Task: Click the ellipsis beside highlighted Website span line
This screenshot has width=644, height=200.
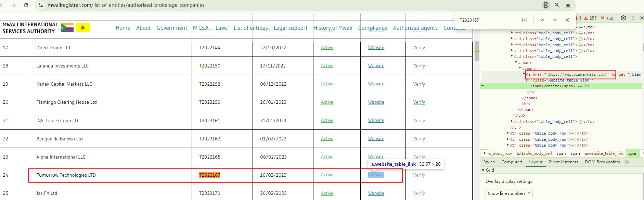Action: (482, 86)
